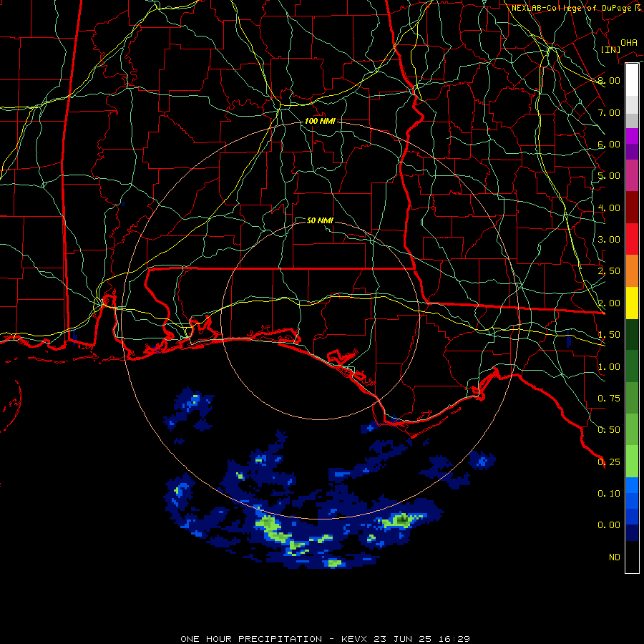Click the 0.25 legend value
Screen dimensions: 644x644
click(609, 462)
